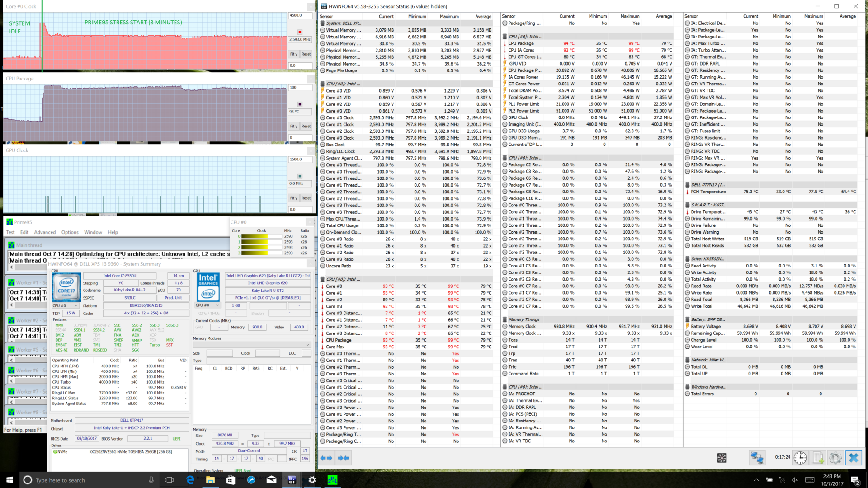Open fan control via the fan icon
Screen dimensions: 868x488
click(x=722, y=458)
